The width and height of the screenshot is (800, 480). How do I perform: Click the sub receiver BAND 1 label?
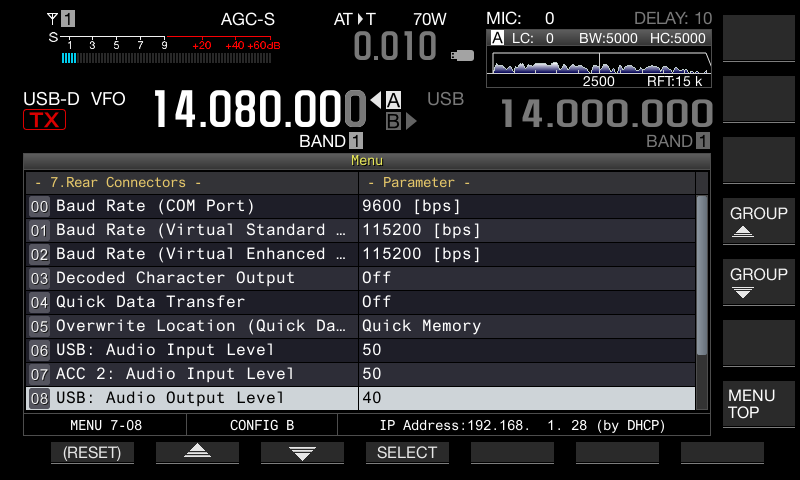pos(678,141)
